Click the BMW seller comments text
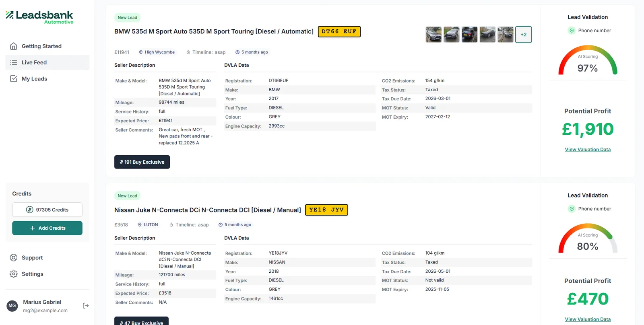The image size is (644, 325). [186, 136]
